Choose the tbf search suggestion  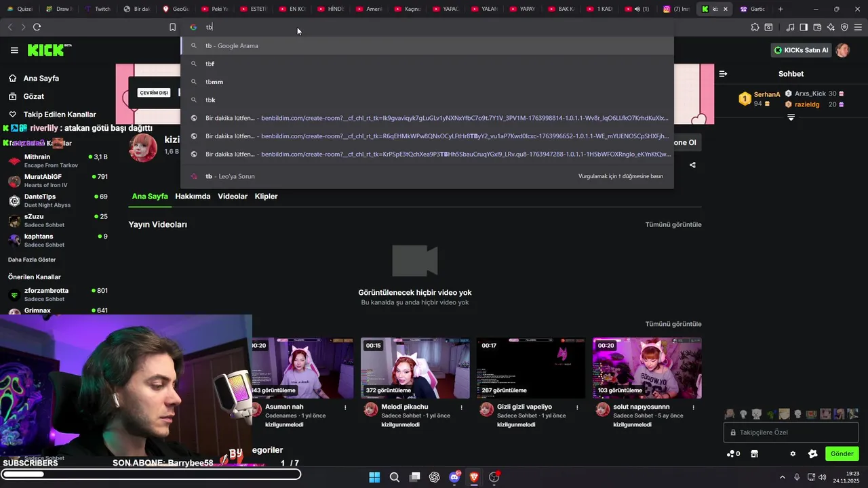click(x=427, y=64)
